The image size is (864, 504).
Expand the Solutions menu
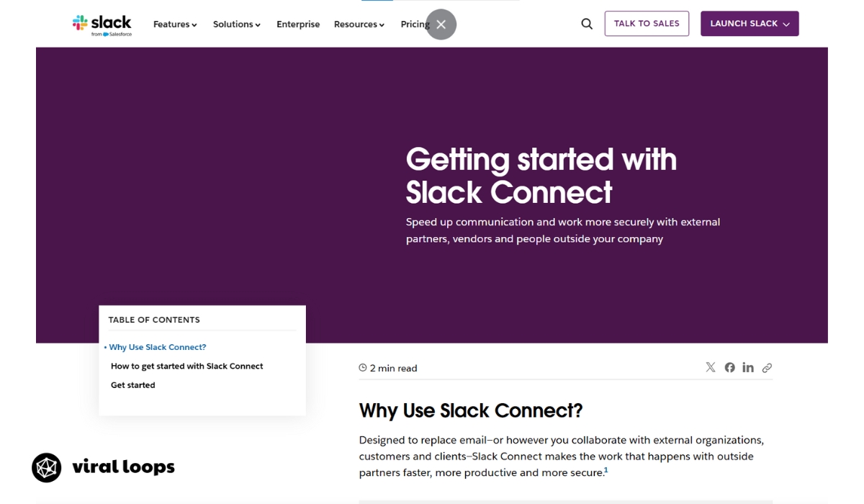(x=237, y=24)
